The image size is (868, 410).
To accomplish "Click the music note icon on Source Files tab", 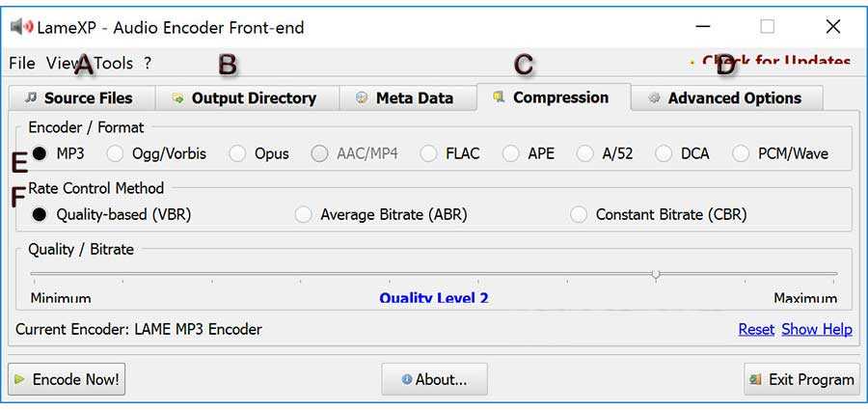I will (31, 97).
